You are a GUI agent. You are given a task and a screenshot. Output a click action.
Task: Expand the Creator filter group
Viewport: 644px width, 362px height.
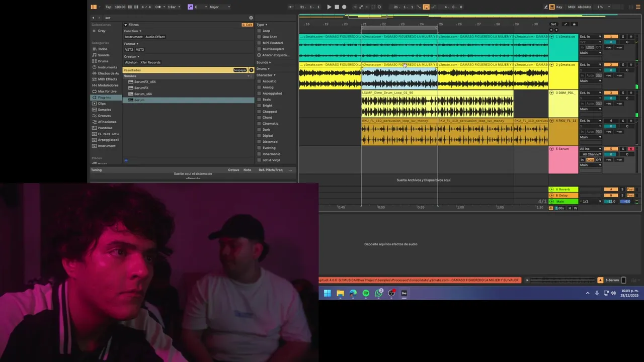132,56
